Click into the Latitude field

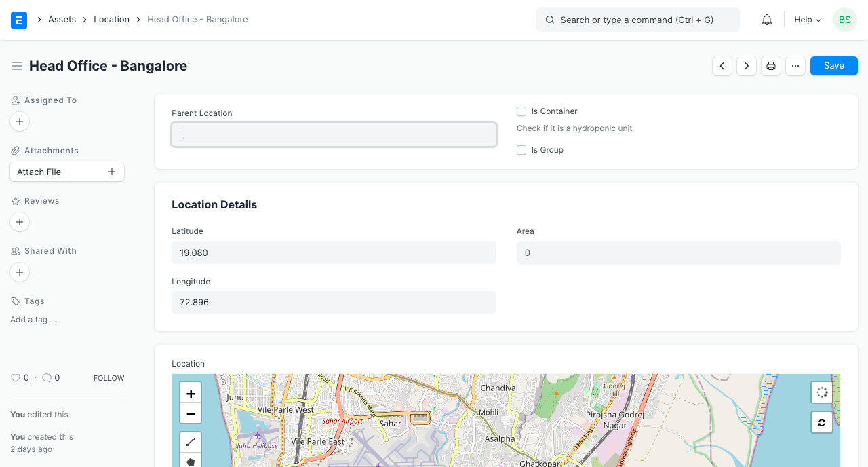click(x=334, y=253)
